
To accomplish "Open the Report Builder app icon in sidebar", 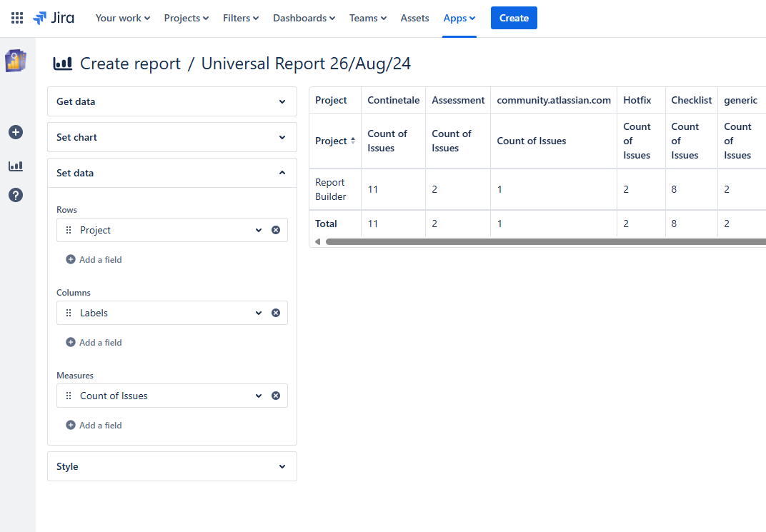I will pyautogui.click(x=16, y=61).
